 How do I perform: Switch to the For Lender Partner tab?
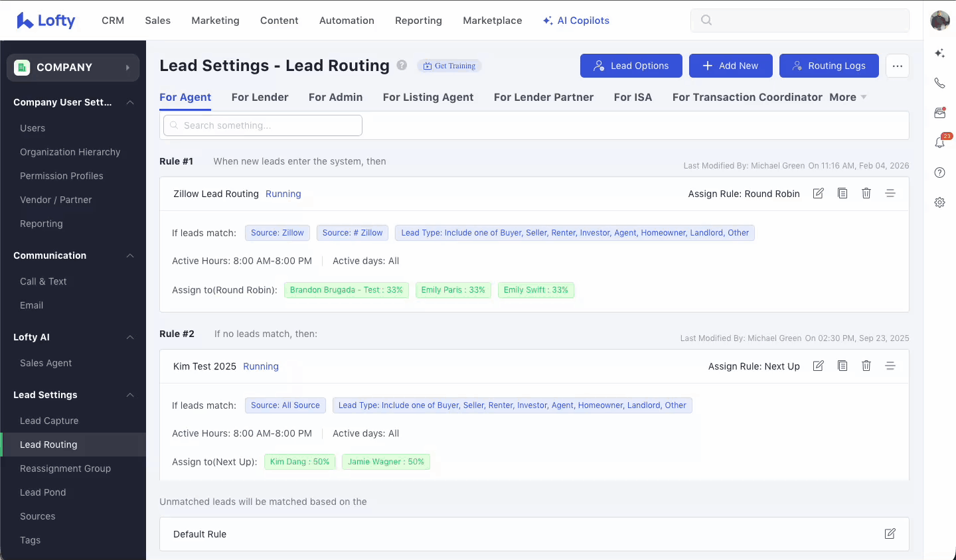click(544, 97)
